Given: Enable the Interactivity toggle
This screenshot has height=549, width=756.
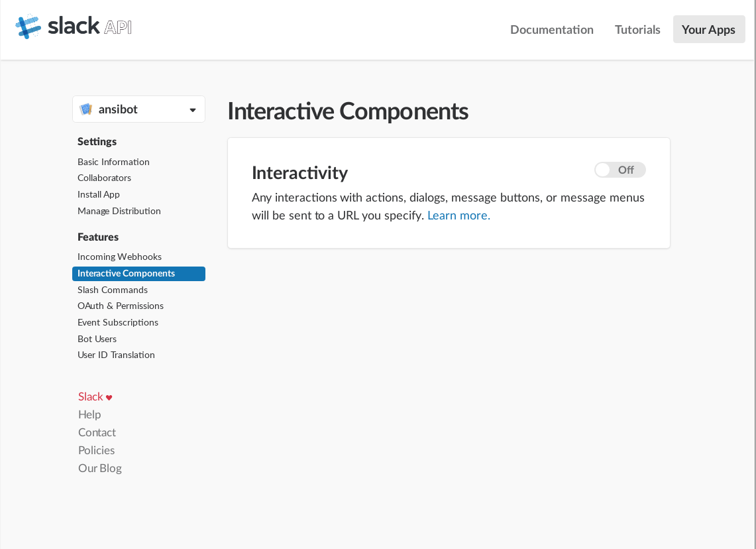Looking at the screenshot, I should point(620,170).
